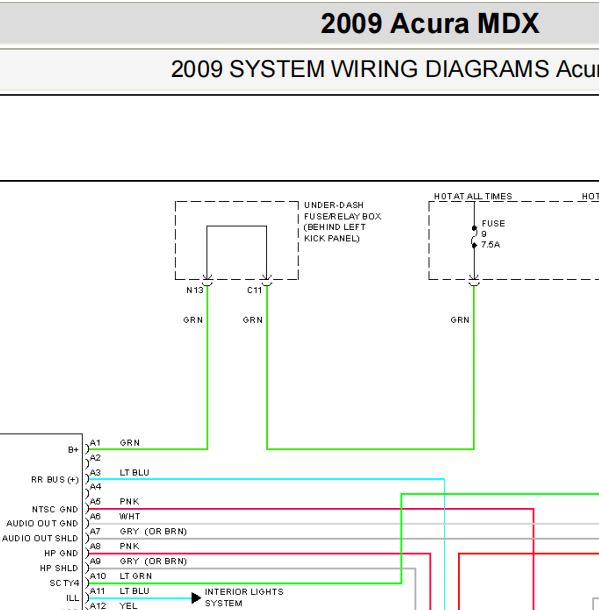Image resolution: width=599 pixels, height=610 pixels.
Task: Click the 'RR BUS (+)' terminal label
Action: tap(55, 480)
